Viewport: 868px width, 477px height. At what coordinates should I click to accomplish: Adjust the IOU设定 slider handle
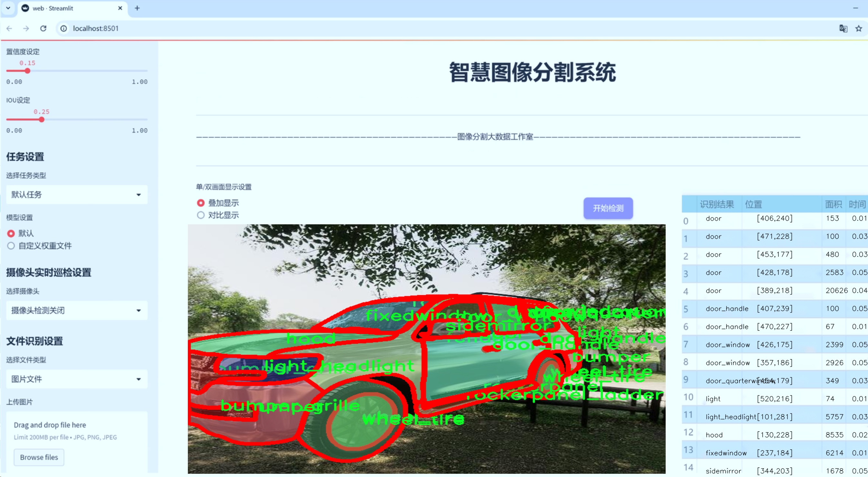tap(42, 119)
